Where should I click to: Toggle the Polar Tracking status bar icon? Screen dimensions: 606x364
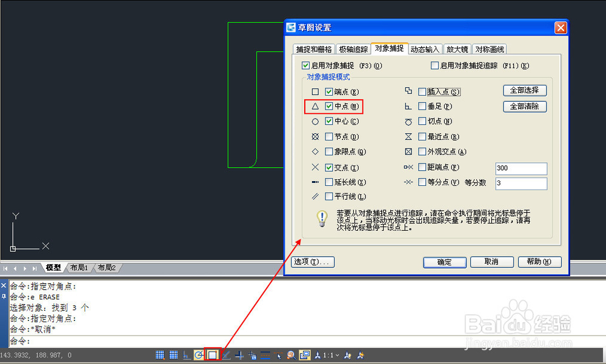199,355
